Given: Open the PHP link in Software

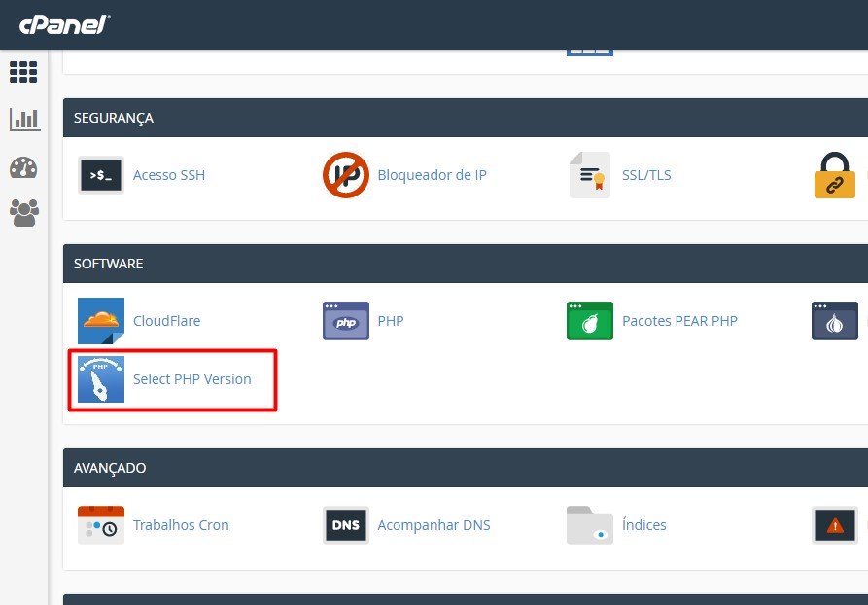Looking at the screenshot, I should click(391, 321).
